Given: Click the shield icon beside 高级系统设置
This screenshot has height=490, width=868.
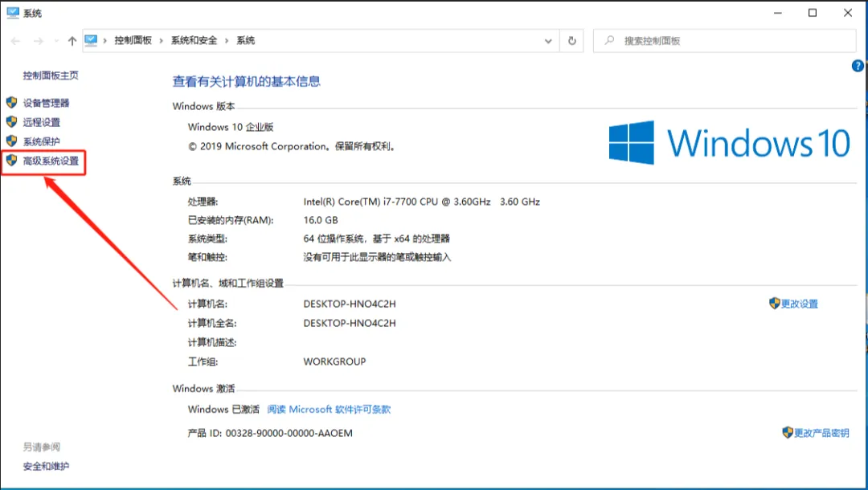Looking at the screenshot, I should pos(11,161).
